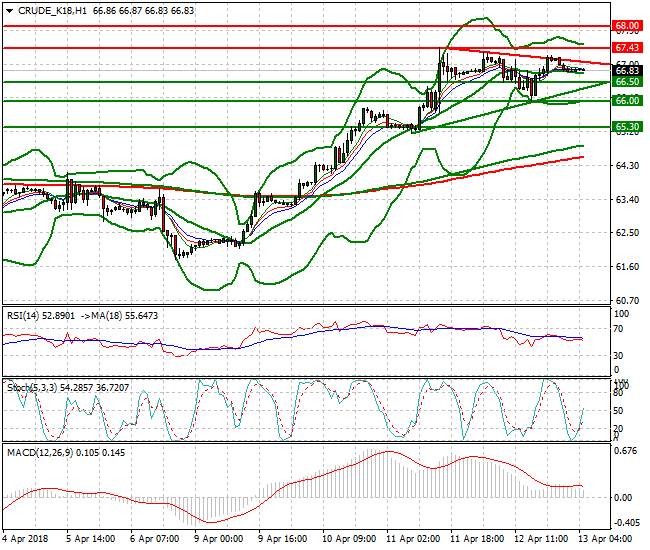Click the MACD scale value 0.00

click(623, 497)
